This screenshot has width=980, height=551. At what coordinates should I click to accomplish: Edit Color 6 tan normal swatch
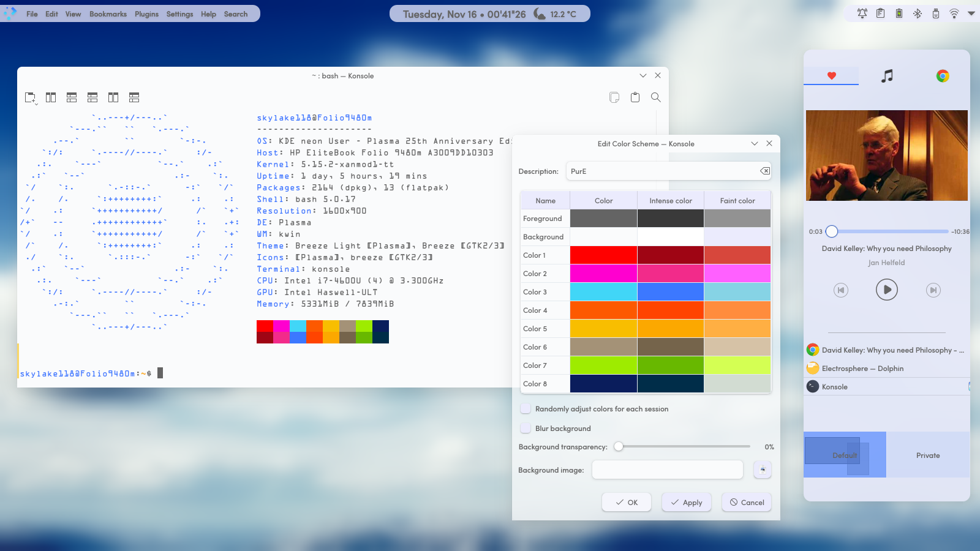tap(603, 347)
